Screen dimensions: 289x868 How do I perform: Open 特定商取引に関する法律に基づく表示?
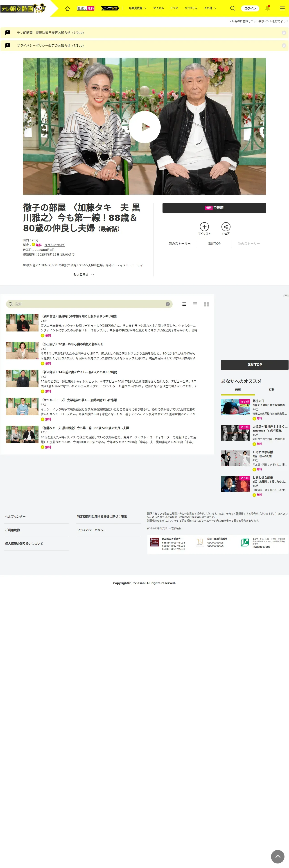pos(102,516)
